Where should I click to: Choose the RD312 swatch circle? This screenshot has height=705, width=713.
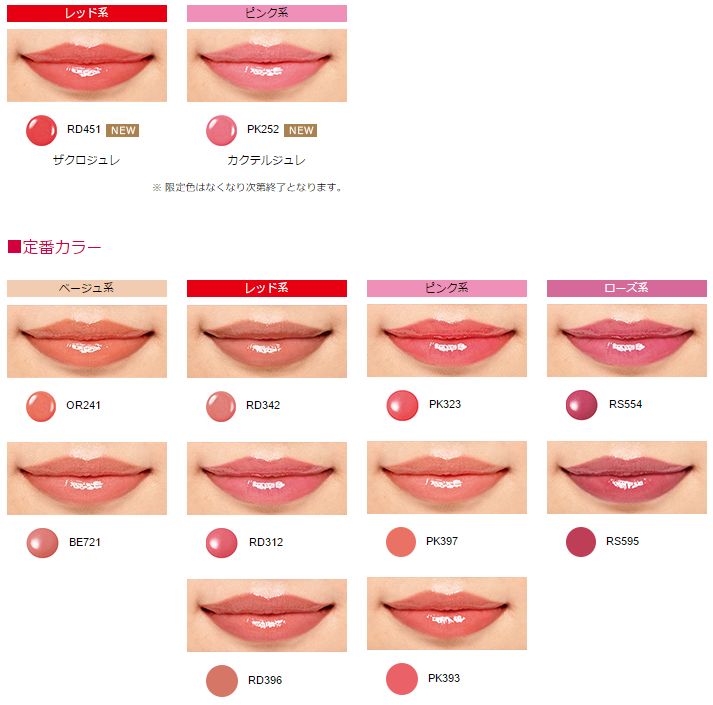click(221, 543)
